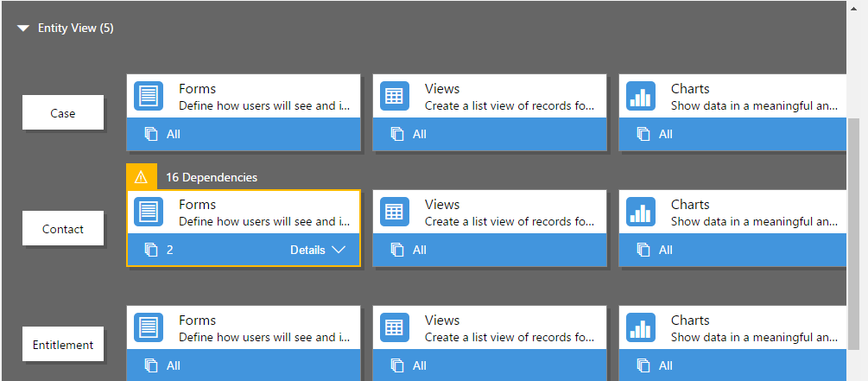Image resolution: width=868 pixels, height=381 pixels.
Task: Select the Contact entity button
Action: coord(63,229)
